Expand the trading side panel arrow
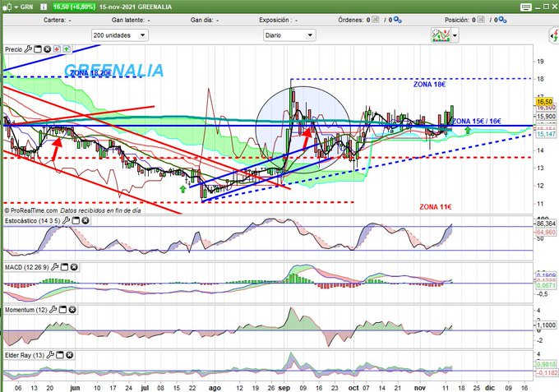The height and width of the screenshot is (392, 559). pyautogui.click(x=553, y=35)
